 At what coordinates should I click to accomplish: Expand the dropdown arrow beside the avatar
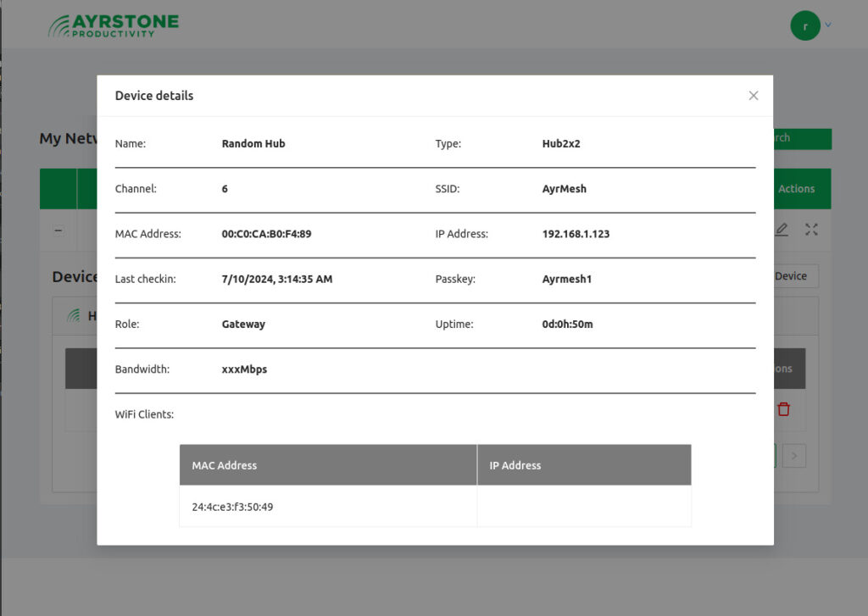coord(828,25)
